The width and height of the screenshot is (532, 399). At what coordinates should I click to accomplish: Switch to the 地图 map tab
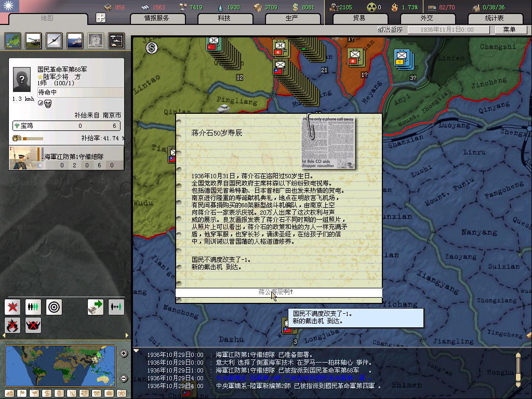click(x=47, y=18)
